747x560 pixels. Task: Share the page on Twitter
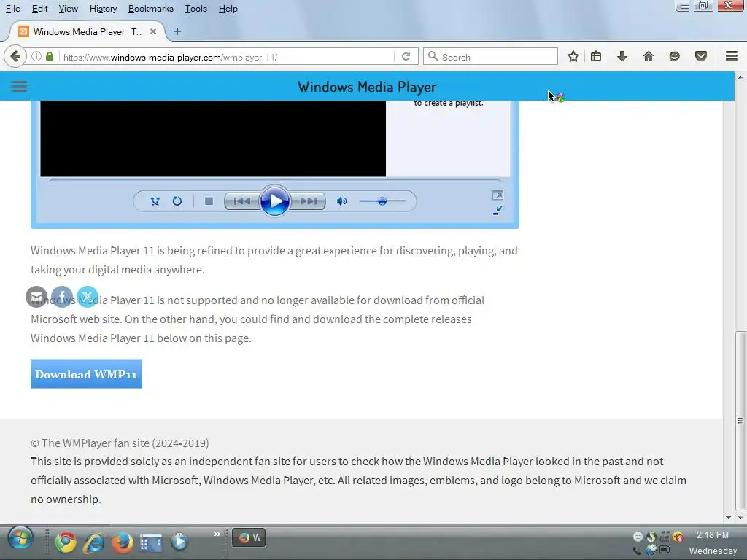pos(88,297)
